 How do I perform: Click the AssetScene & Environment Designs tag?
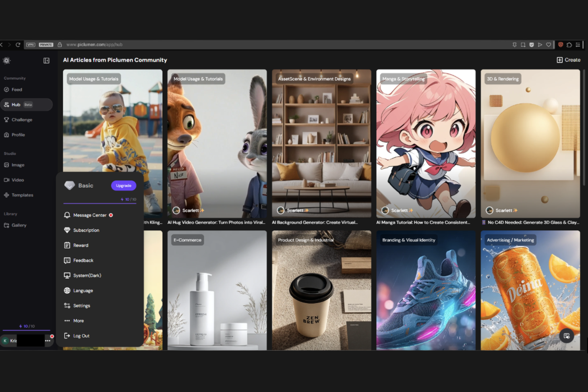point(314,79)
